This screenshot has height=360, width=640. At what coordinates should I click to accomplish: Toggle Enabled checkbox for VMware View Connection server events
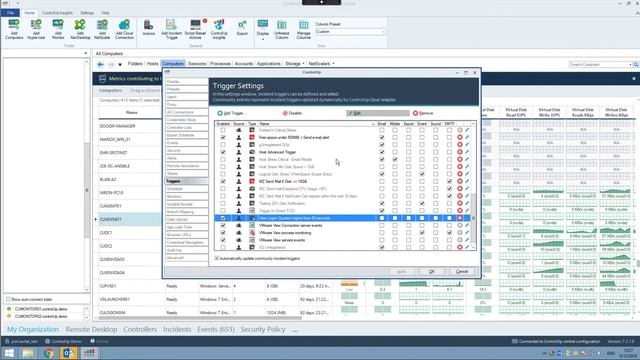tap(223, 225)
